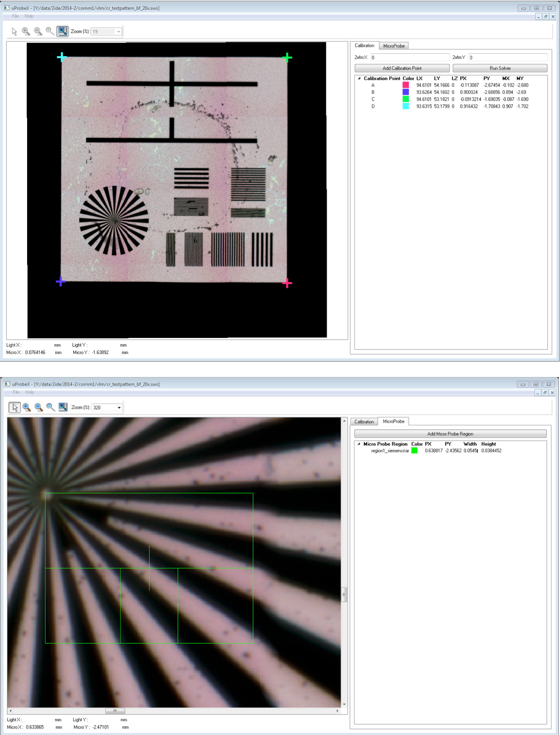
Task: Click the cyan calibration crosshair on the test pattern
Action: (62, 57)
